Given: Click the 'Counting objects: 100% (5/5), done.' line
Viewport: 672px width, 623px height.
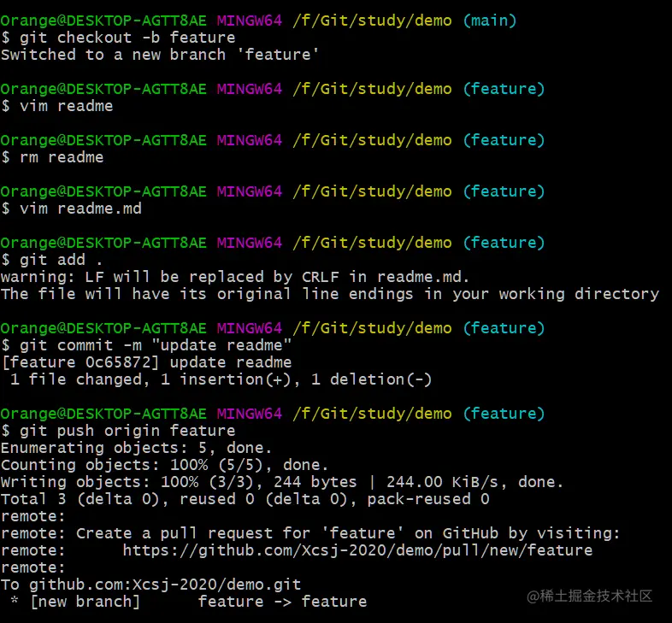Looking at the screenshot, I should 164,465.
